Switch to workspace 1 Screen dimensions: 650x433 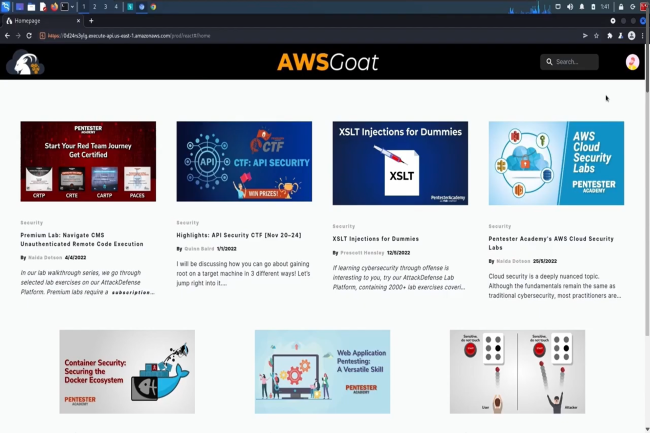84,7
